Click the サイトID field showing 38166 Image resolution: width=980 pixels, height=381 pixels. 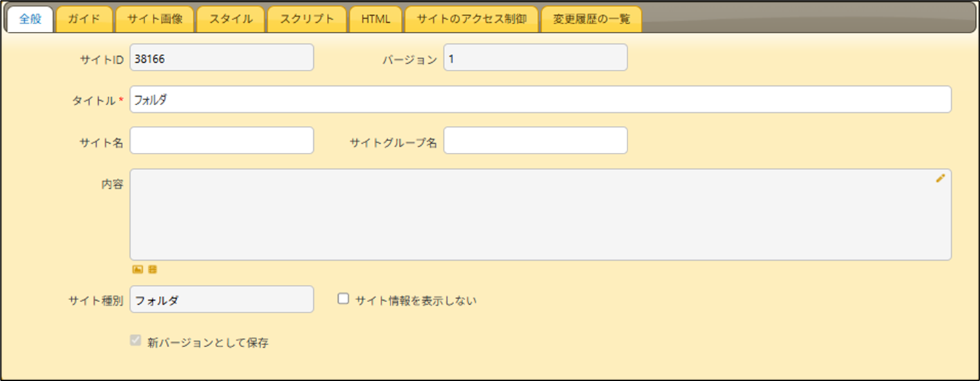coord(222,58)
